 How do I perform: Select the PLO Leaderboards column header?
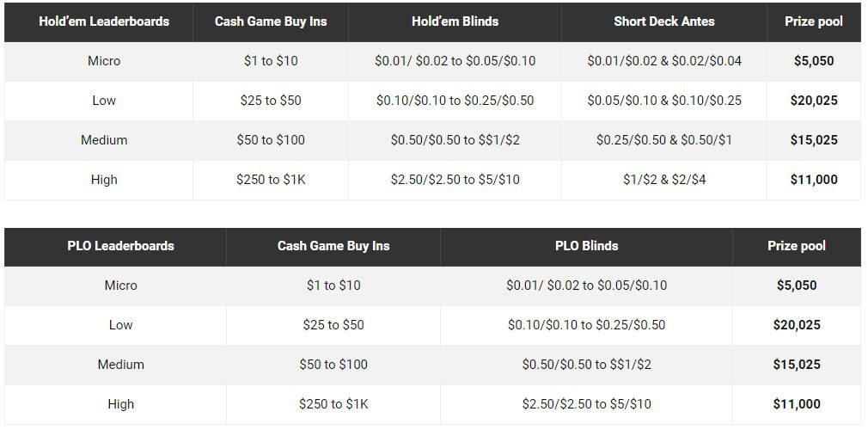tap(120, 246)
